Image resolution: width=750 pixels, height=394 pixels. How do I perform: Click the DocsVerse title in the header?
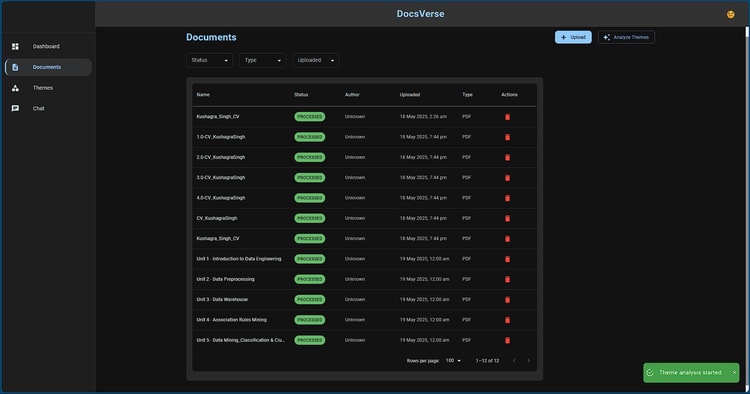click(x=420, y=14)
